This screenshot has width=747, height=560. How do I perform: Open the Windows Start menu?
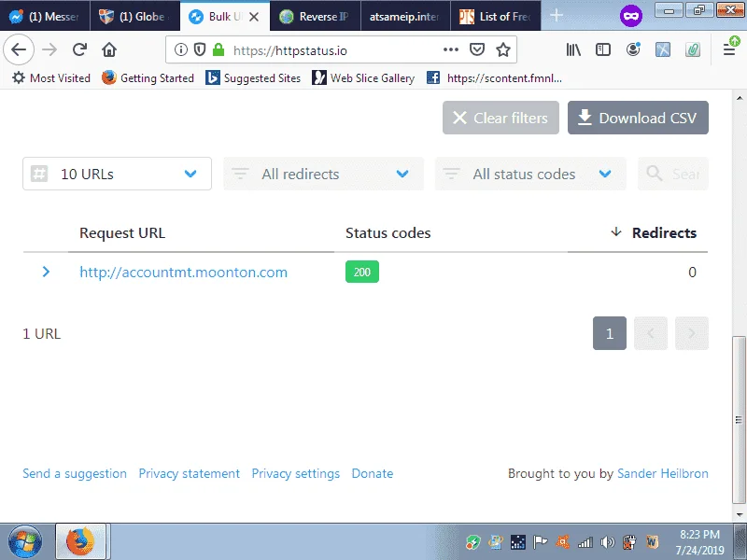(x=25, y=542)
